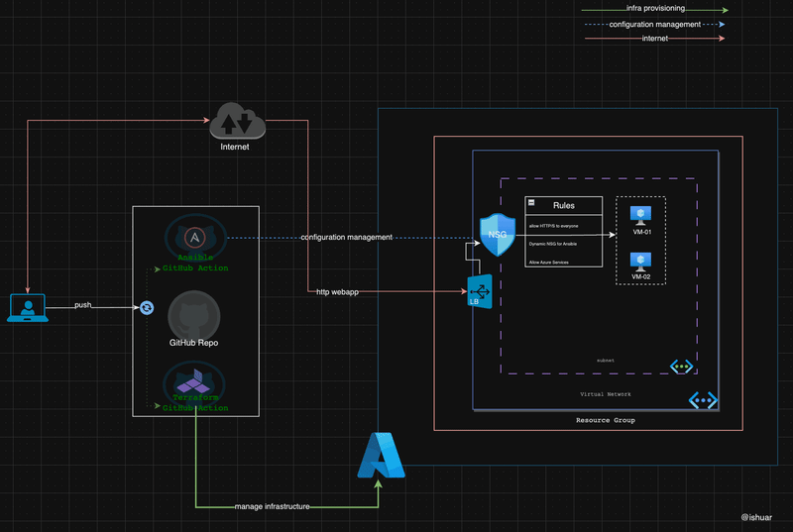Screen dimensions: 793x532
Task: Select the VM-02 virtual machine icon
Action: click(x=640, y=262)
